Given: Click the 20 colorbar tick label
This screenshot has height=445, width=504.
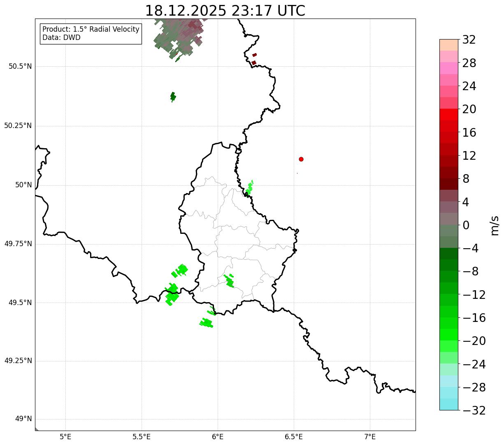Looking at the screenshot, I should [469, 110].
